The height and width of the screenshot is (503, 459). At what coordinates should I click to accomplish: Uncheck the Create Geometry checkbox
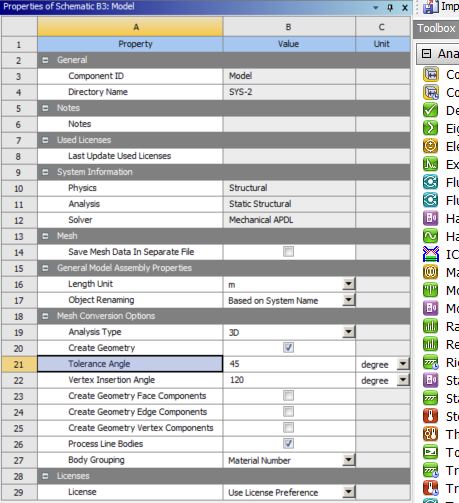(288, 348)
